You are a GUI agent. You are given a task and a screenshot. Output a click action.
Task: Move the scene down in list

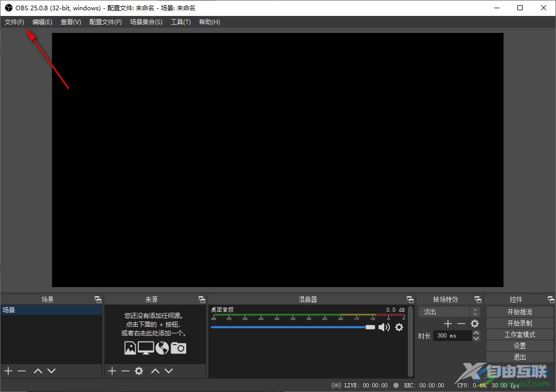pos(51,371)
